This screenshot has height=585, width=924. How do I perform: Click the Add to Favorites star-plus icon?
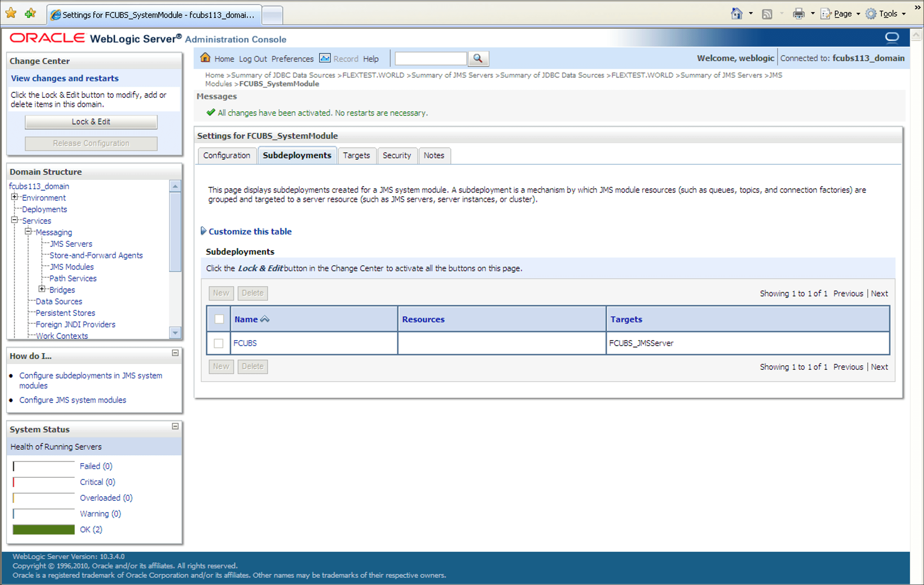pyautogui.click(x=30, y=13)
